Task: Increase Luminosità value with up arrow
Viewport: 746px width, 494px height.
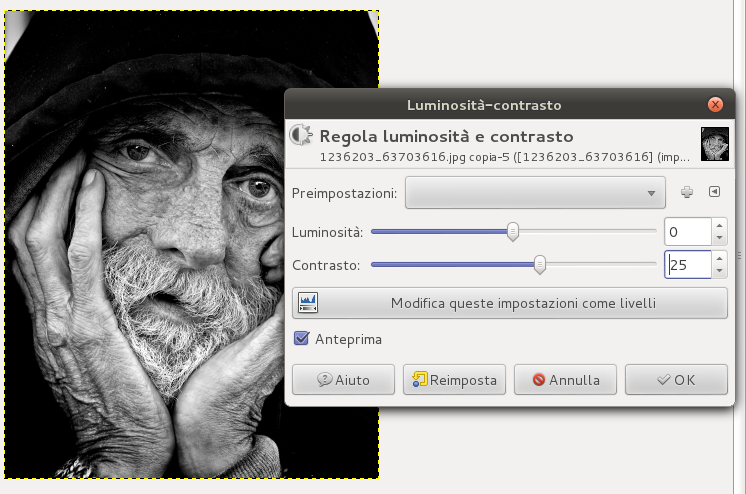Action: [719, 226]
